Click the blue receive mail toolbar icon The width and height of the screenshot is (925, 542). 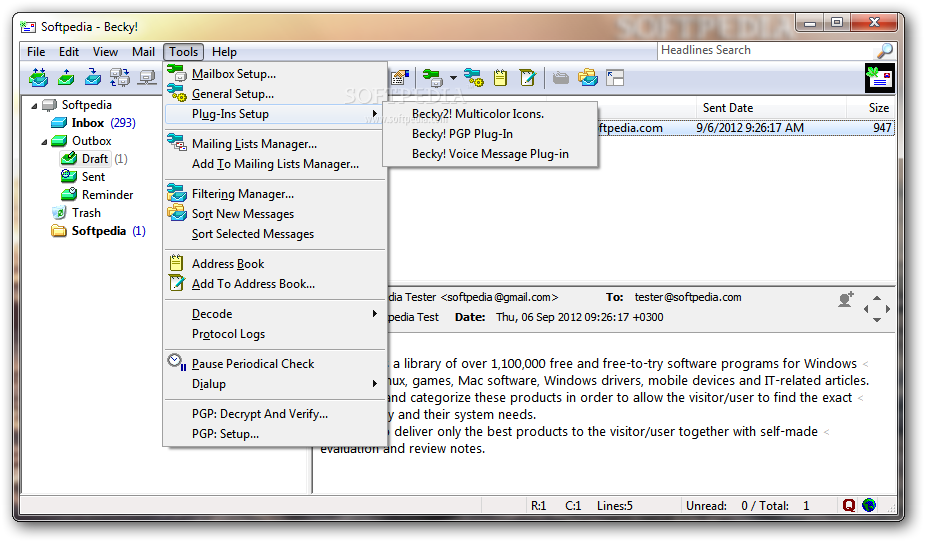(93, 77)
